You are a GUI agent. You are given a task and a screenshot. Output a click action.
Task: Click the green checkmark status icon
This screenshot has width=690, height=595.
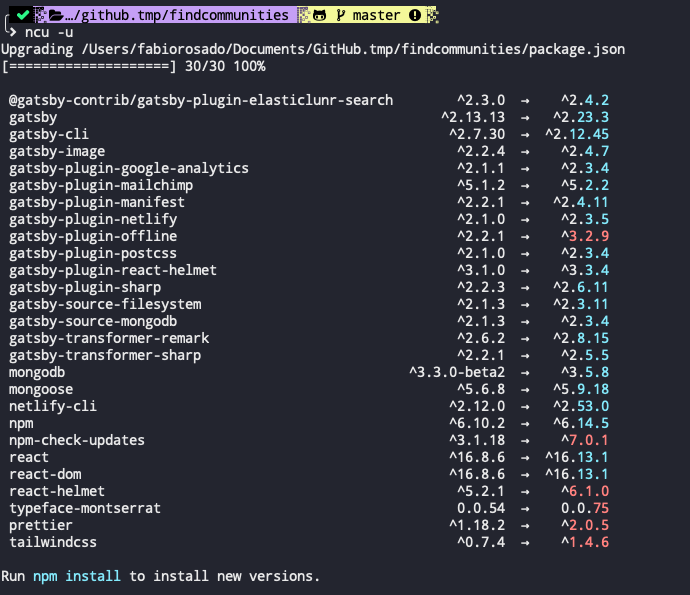tap(21, 15)
